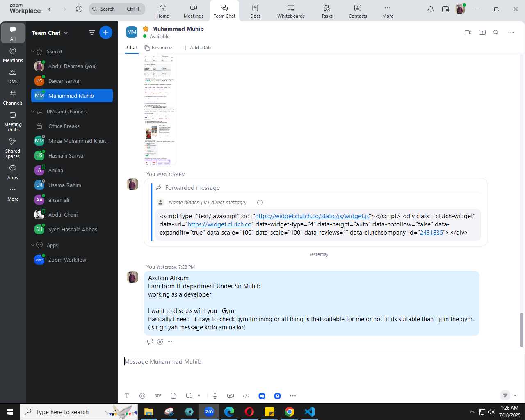Image resolution: width=525 pixels, height=420 pixels.
Task: Open Visual Studio Code from taskbar
Action: 310,412
